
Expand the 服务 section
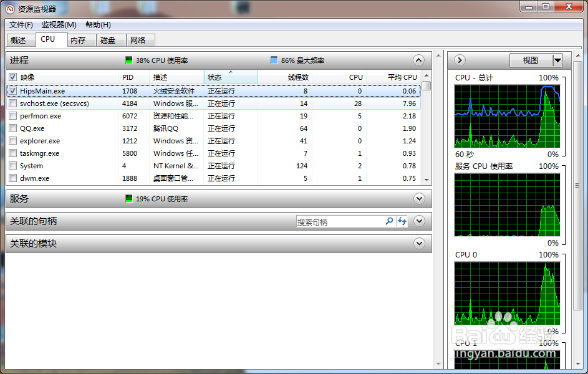pyautogui.click(x=419, y=199)
